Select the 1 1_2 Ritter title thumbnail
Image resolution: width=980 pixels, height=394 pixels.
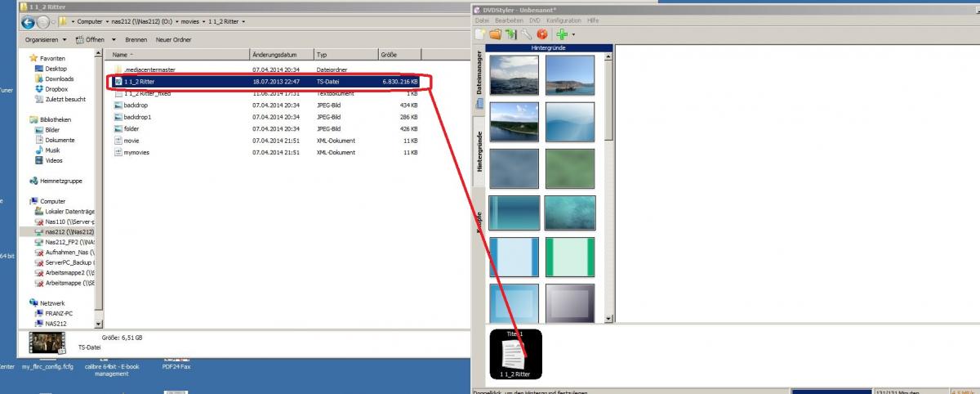(514, 355)
